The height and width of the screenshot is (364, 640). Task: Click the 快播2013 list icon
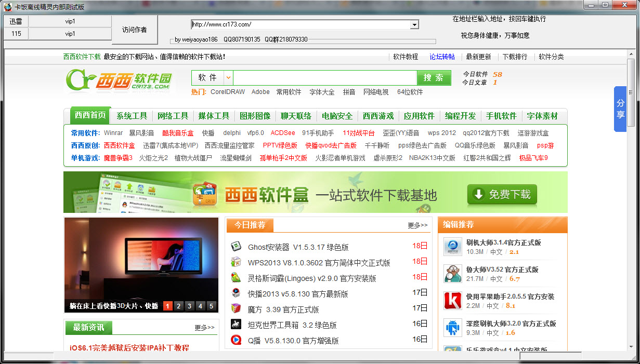click(236, 293)
